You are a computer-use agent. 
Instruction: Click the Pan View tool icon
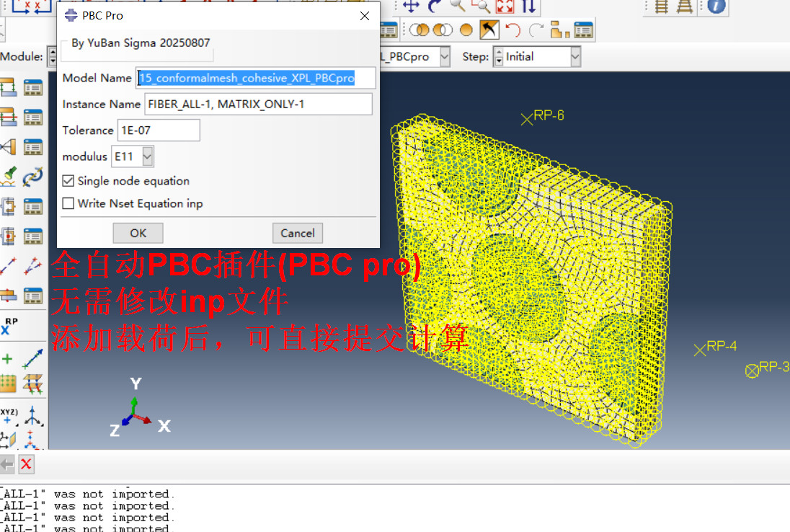point(412,6)
